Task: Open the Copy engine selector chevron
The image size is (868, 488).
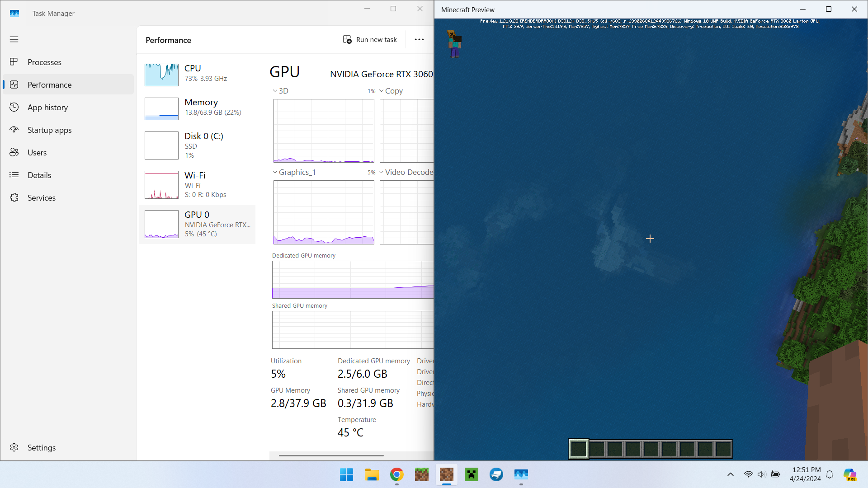Action: click(x=381, y=91)
